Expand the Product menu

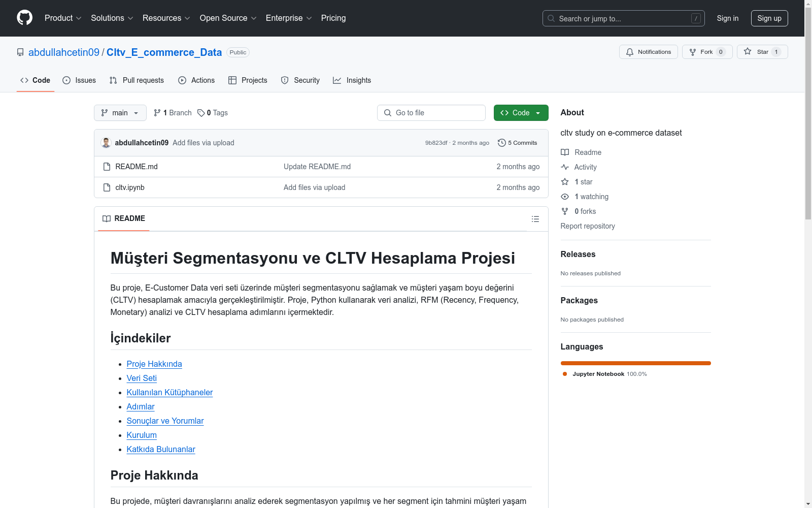pyautogui.click(x=63, y=18)
